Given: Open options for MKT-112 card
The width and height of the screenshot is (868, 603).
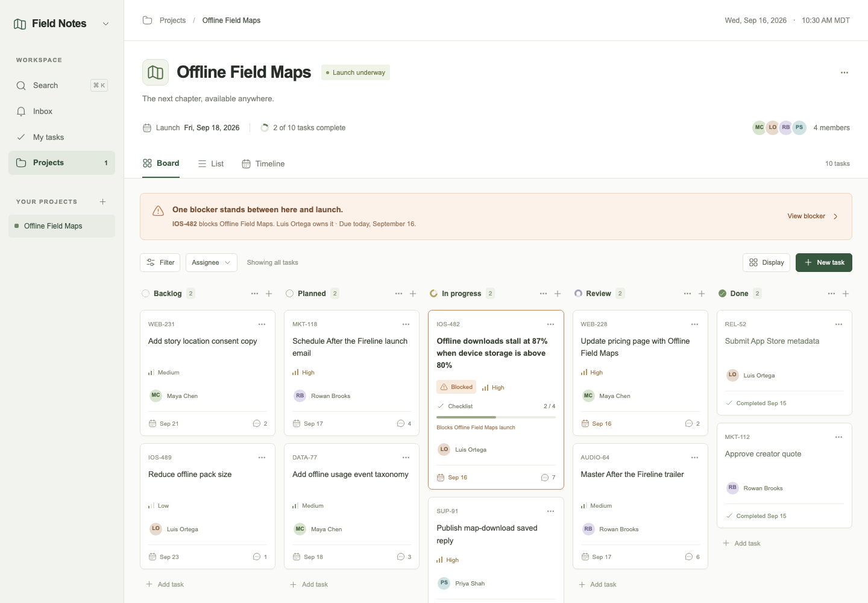Looking at the screenshot, I should (838, 437).
